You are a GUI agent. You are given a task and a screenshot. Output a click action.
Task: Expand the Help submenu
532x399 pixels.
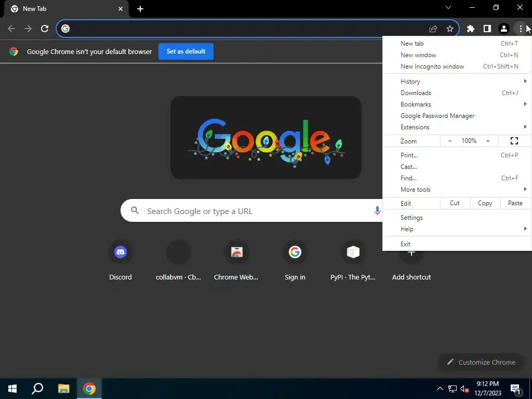click(x=457, y=229)
